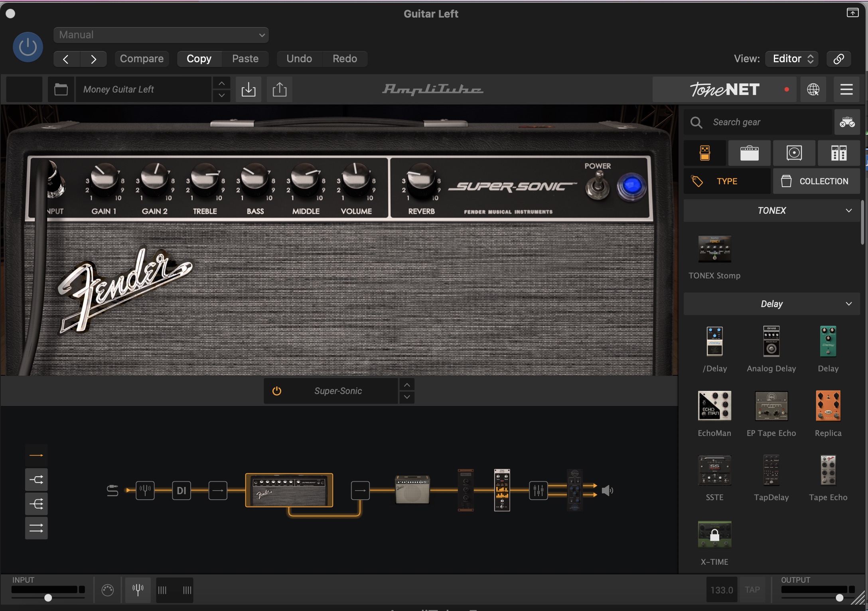The height and width of the screenshot is (611, 868).
Task: Click the Redo button
Action: click(x=345, y=59)
